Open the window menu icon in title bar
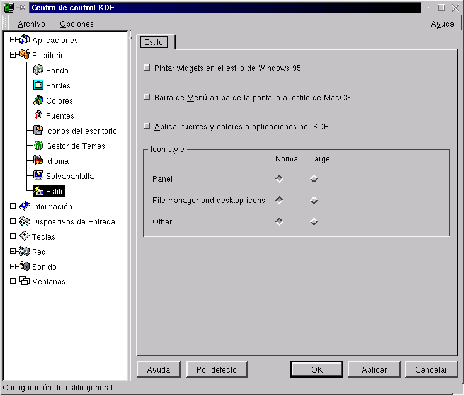This screenshot has height=395, width=464. 8,7
